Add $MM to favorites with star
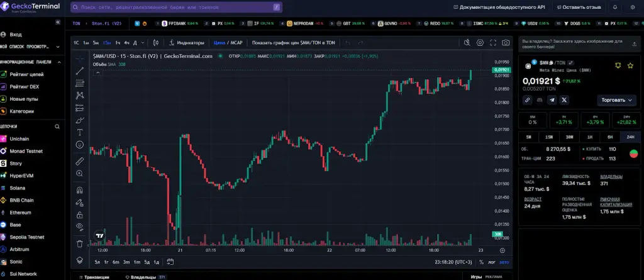 tap(630, 65)
